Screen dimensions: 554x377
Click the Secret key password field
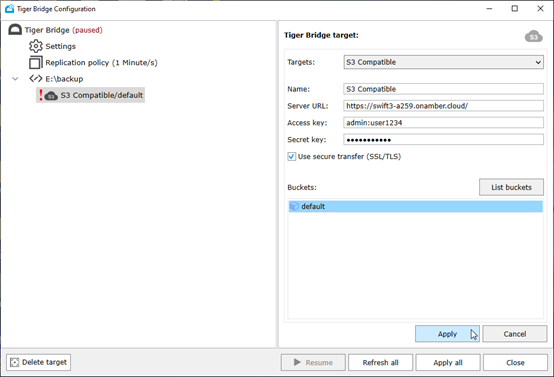[443, 140]
